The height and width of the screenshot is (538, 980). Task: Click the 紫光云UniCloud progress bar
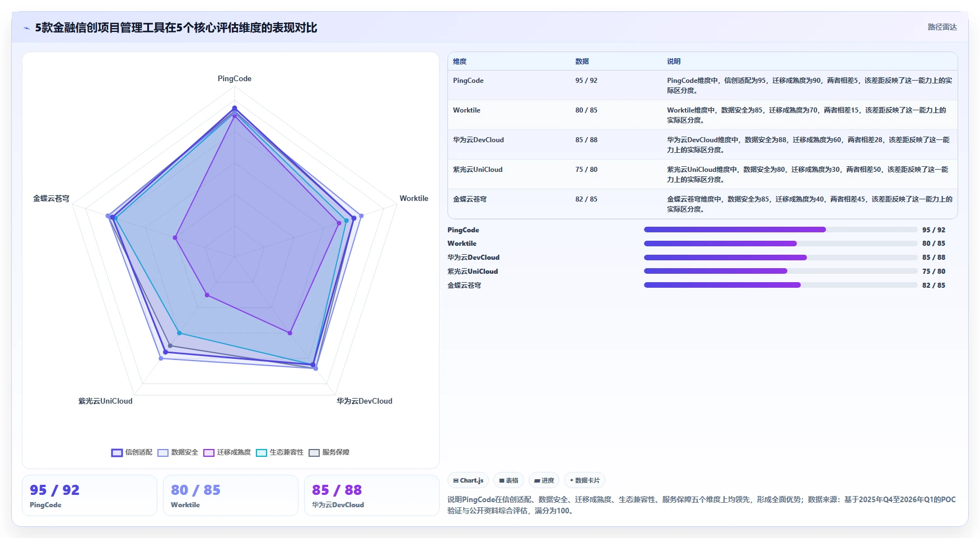[781, 271]
